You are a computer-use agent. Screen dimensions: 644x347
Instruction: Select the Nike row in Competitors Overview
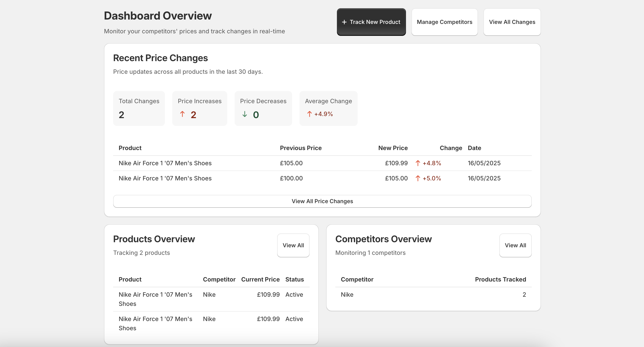pos(433,295)
